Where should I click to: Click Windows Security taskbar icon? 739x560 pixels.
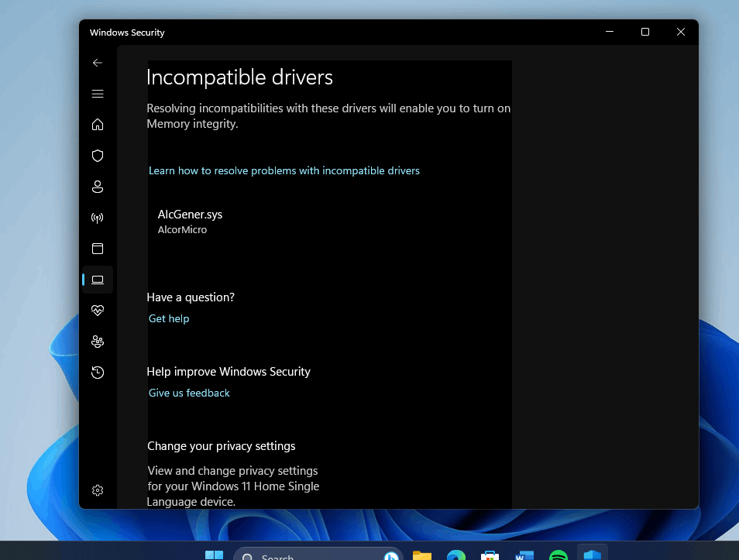[593, 555]
